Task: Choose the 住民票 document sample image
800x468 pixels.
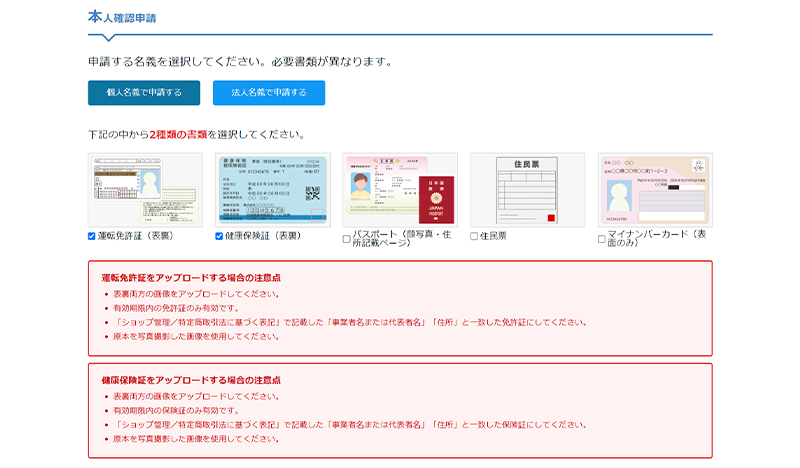Action: [x=527, y=190]
